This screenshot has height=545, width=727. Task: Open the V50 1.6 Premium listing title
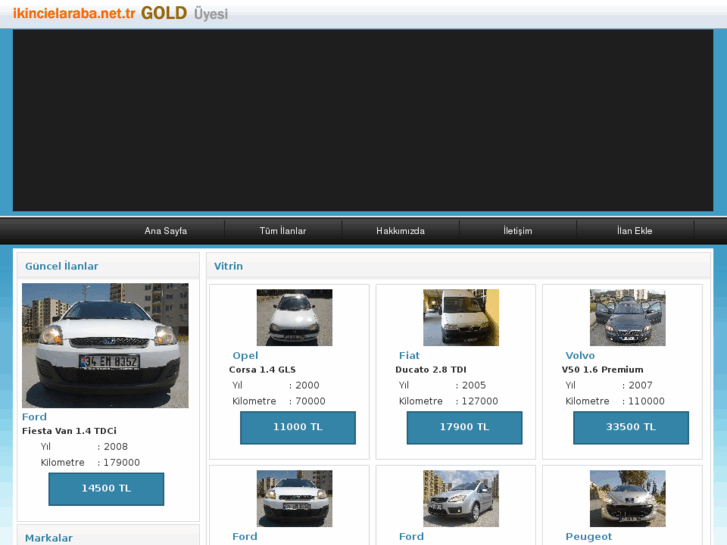pyautogui.click(x=602, y=370)
